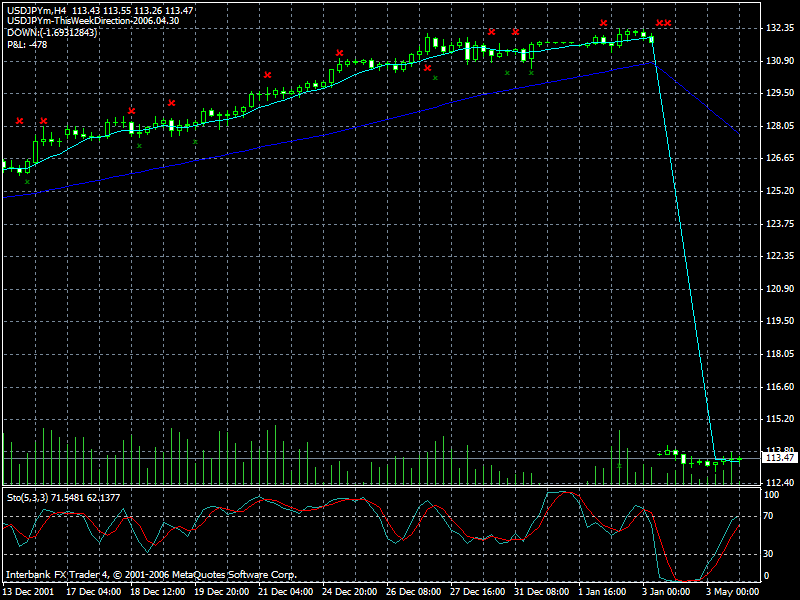Click the DOWN:(-1.69312843) indicator text

52,33
